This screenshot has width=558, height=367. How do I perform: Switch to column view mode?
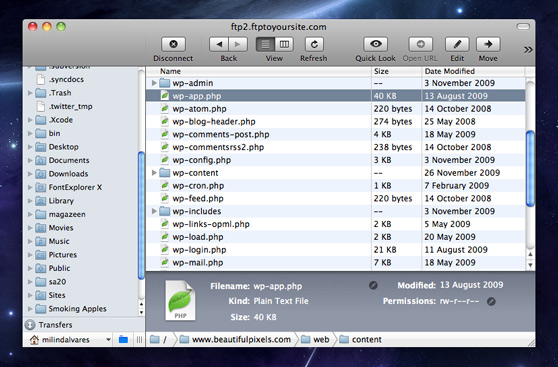pos(284,44)
